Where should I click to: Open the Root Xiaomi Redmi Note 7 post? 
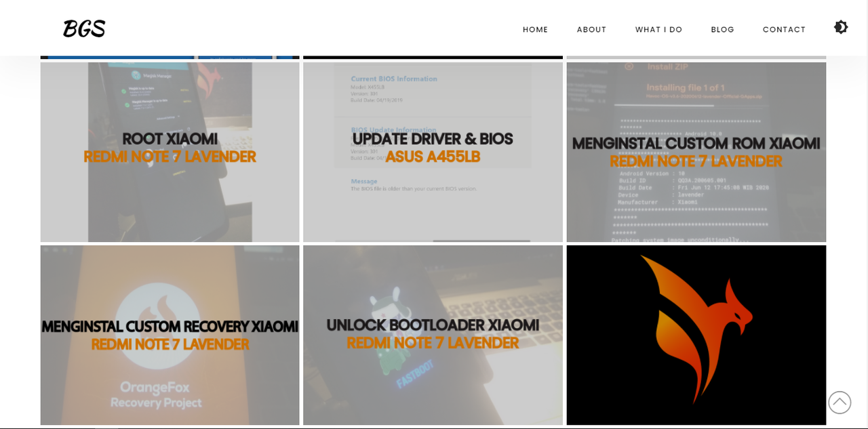tap(170, 152)
